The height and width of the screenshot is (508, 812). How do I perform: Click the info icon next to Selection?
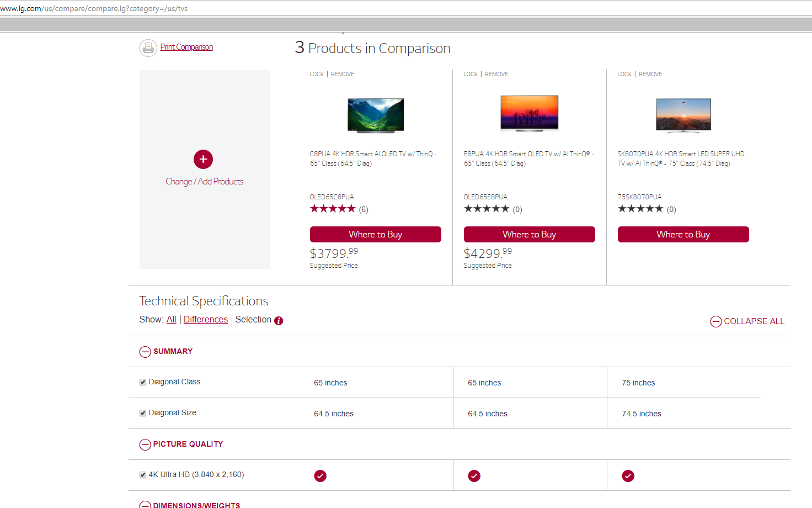coord(279,321)
